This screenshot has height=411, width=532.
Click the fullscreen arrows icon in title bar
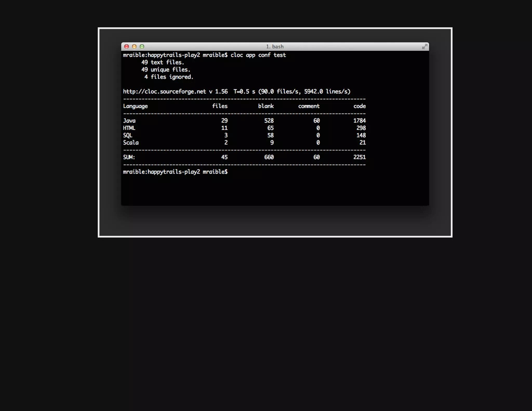(424, 47)
